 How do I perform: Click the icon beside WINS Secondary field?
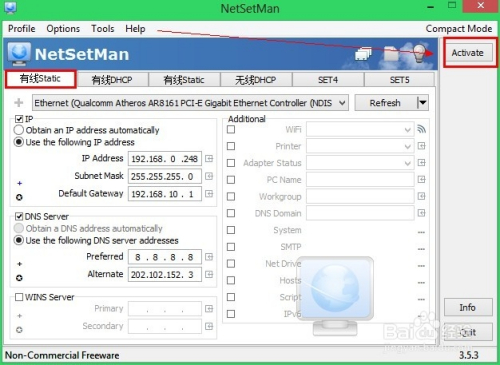click(x=209, y=326)
